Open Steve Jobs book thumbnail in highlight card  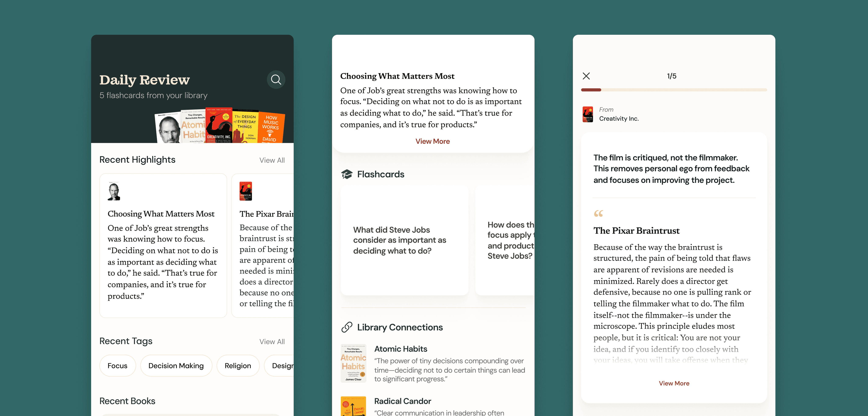[114, 191]
